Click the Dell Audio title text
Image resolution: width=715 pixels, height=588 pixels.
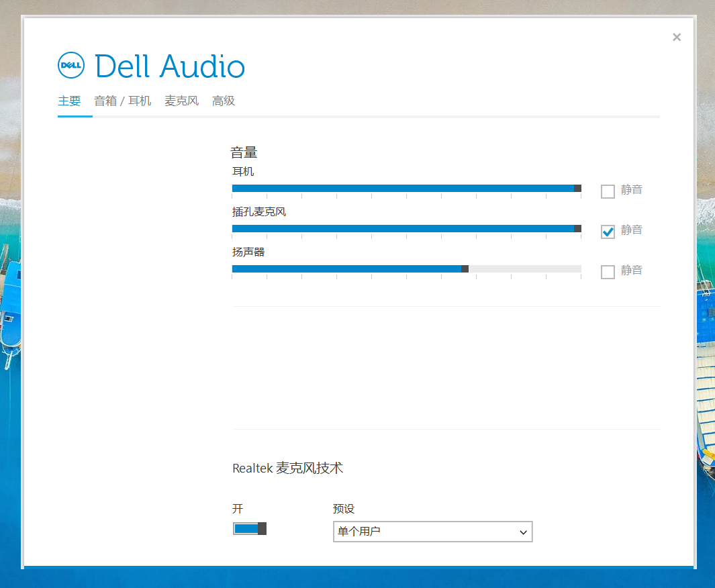[x=170, y=66]
